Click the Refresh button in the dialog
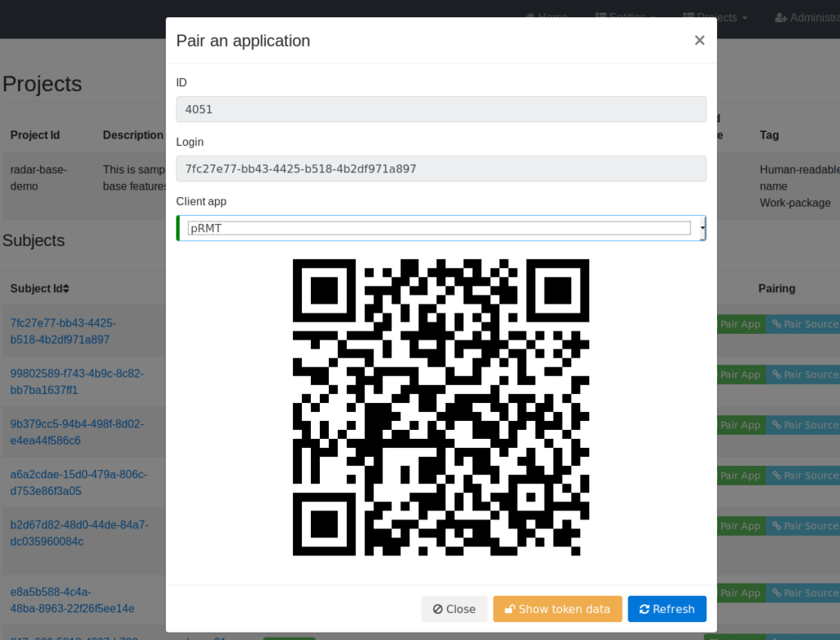This screenshot has width=840, height=640. [x=667, y=609]
